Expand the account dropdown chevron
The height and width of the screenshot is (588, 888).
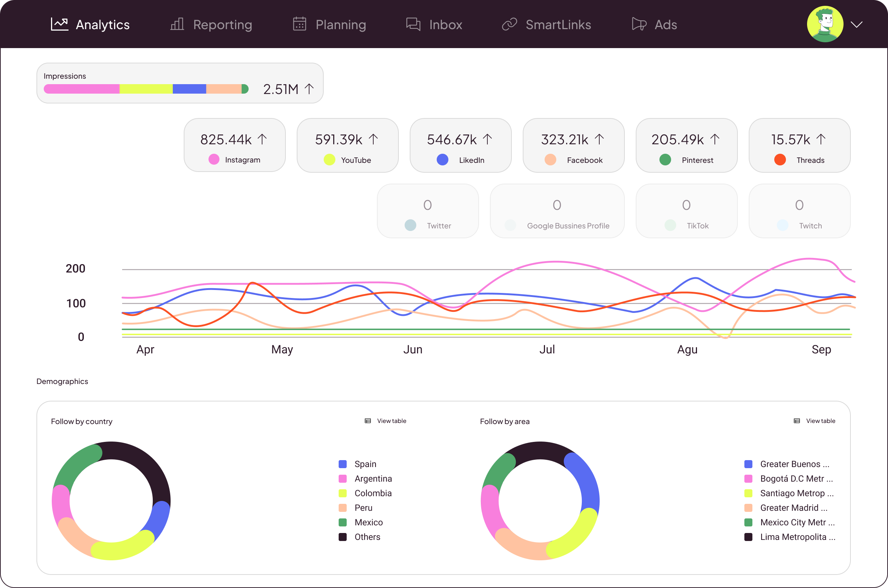857,25
